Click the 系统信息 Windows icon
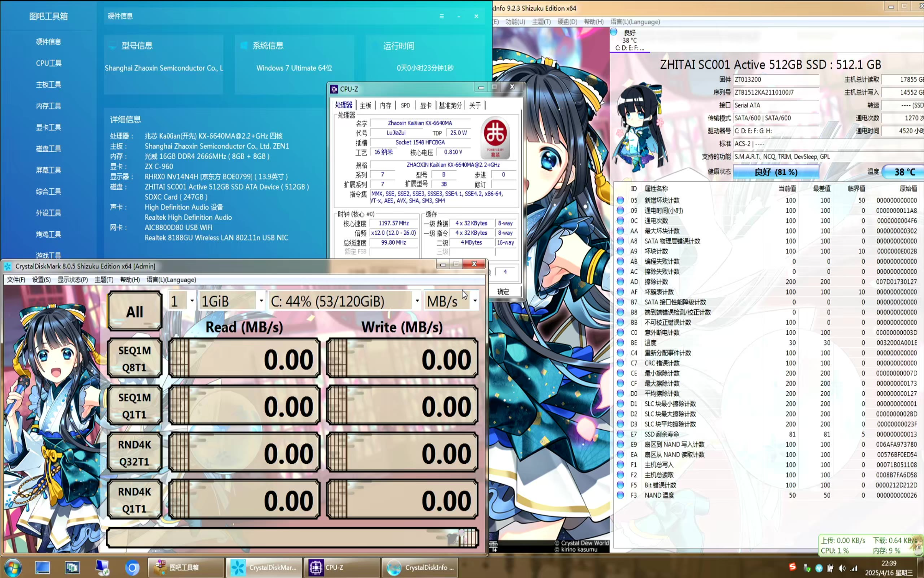Screen dimensions: 924x578 [x=244, y=46]
